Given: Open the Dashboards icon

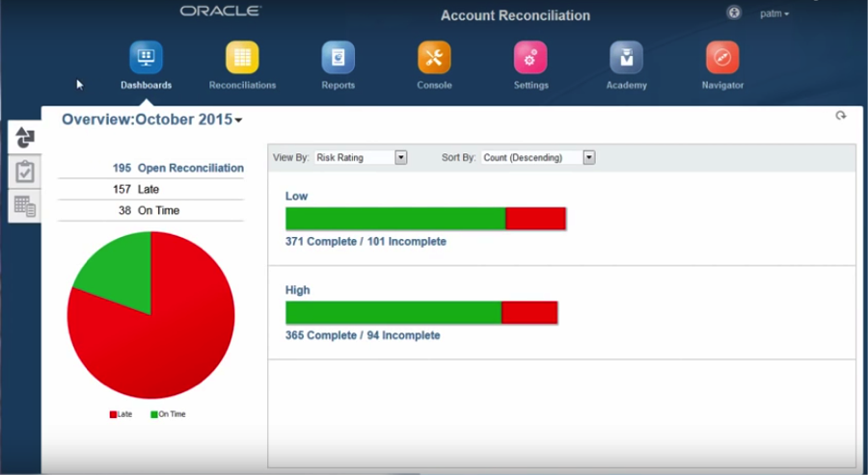Looking at the screenshot, I should pos(147,57).
